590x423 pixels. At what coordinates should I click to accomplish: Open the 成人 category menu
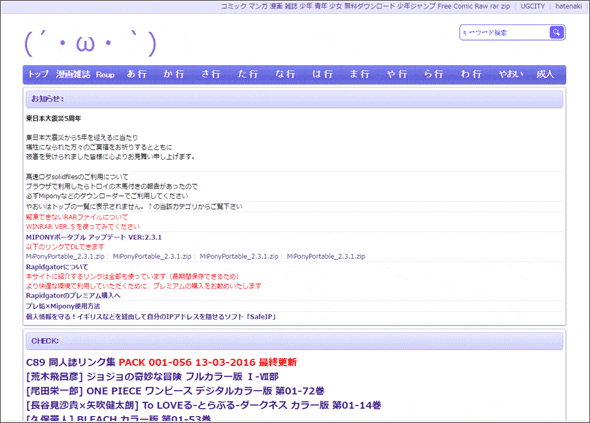(x=545, y=74)
